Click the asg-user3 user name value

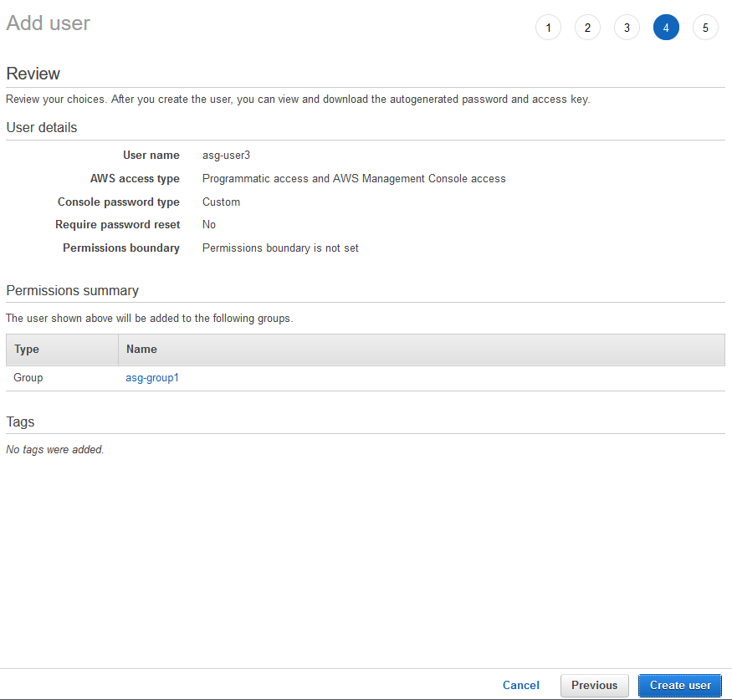tap(226, 155)
